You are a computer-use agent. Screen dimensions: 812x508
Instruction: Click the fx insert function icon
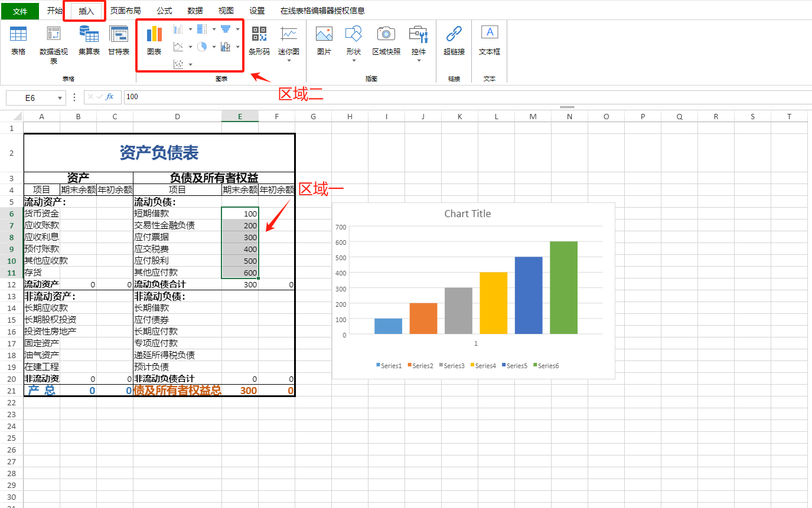[110, 97]
